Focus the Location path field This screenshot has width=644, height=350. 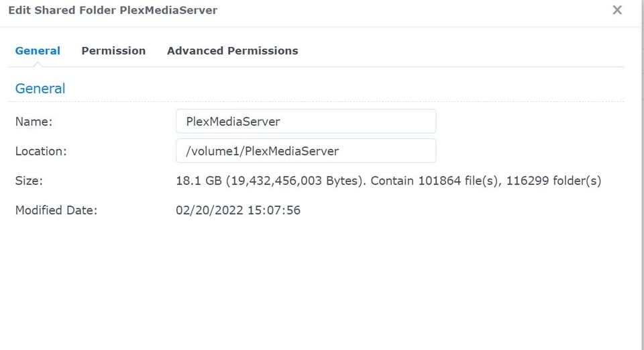[x=305, y=151]
